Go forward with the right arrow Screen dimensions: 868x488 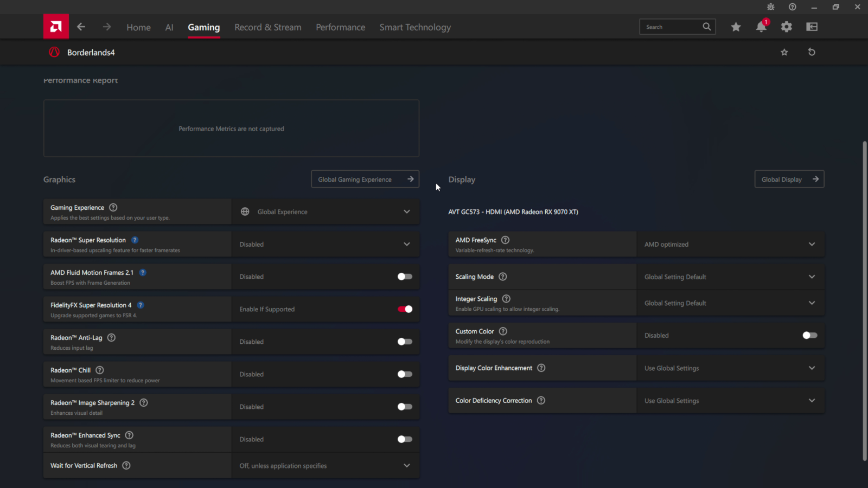(107, 27)
